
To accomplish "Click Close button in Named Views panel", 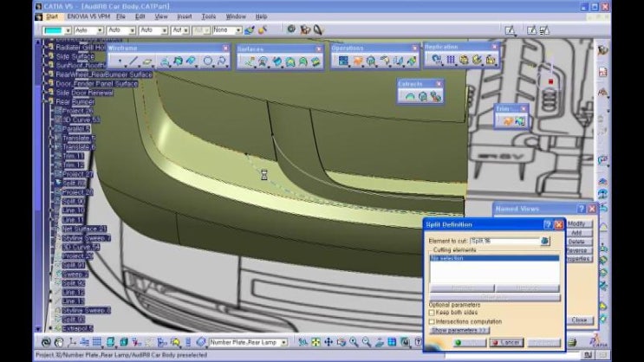I will [x=580, y=320].
